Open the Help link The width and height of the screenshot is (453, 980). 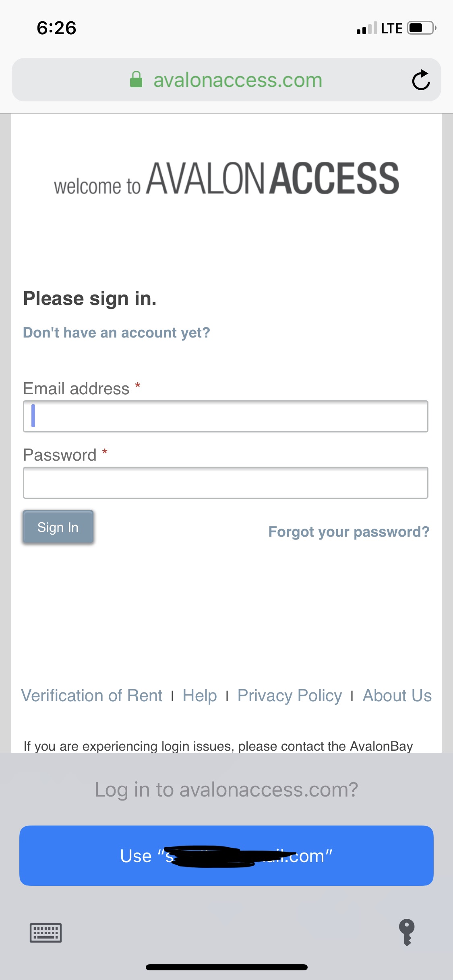tap(200, 696)
